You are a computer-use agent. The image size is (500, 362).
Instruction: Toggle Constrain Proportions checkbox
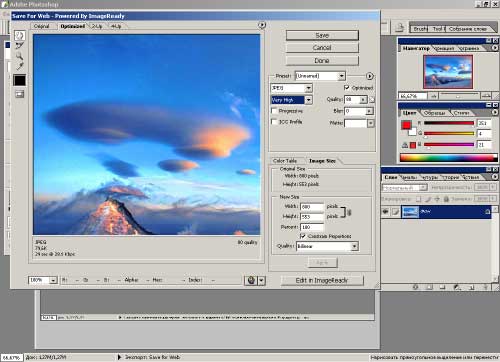(x=303, y=236)
